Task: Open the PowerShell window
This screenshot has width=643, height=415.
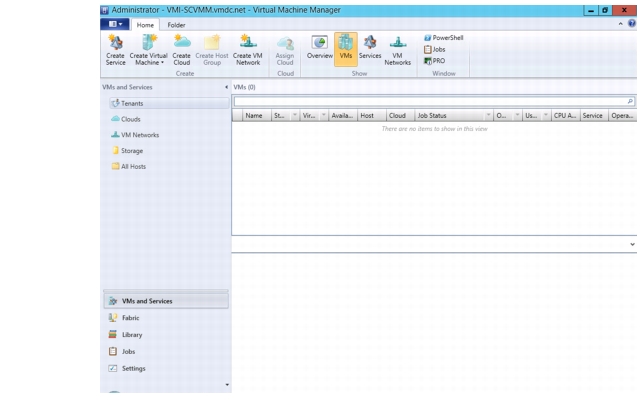Action: [443, 38]
